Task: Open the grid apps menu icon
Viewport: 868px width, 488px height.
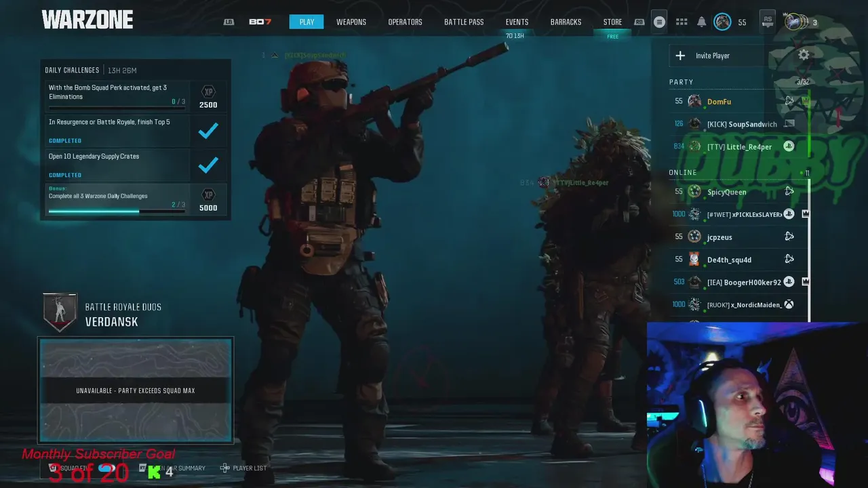Action: [682, 22]
